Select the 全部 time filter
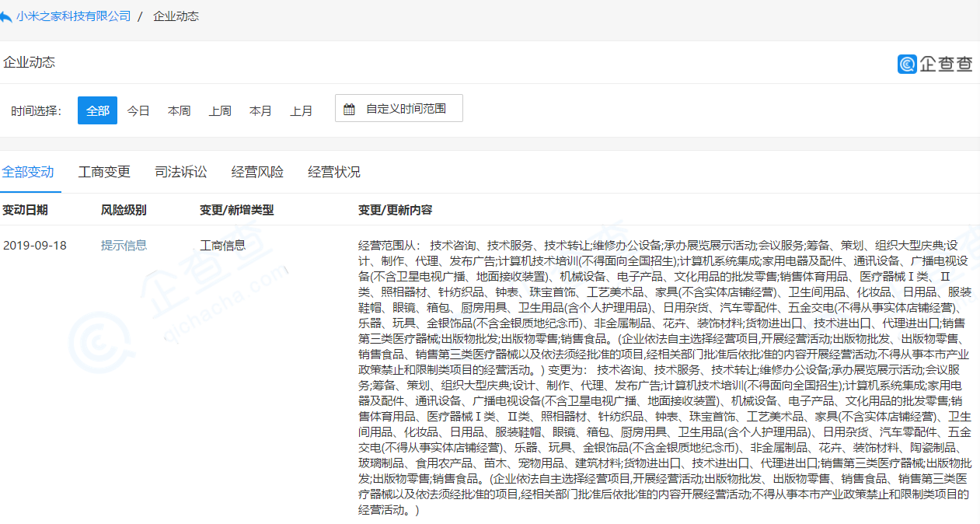This screenshot has height=524, width=980. [x=97, y=110]
